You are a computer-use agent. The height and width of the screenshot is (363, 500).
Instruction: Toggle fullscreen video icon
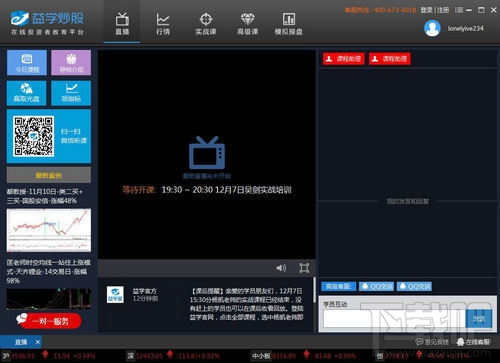tap(304, 268)
